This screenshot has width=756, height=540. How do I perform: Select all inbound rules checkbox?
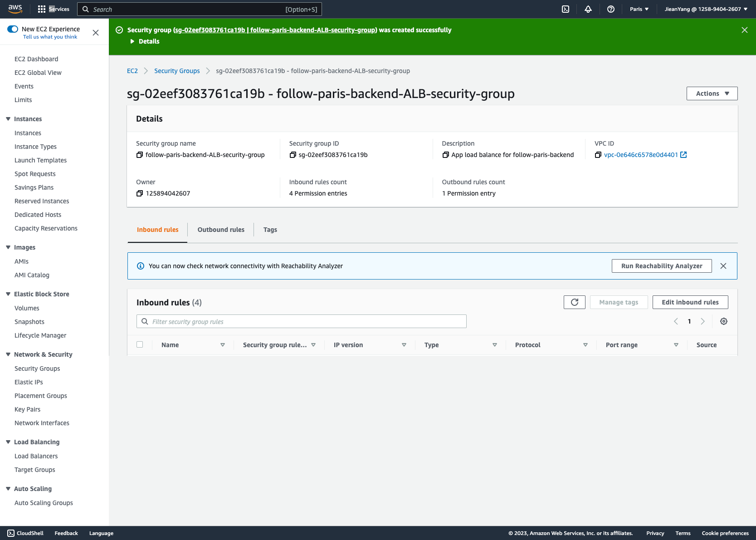click(140, 344)
